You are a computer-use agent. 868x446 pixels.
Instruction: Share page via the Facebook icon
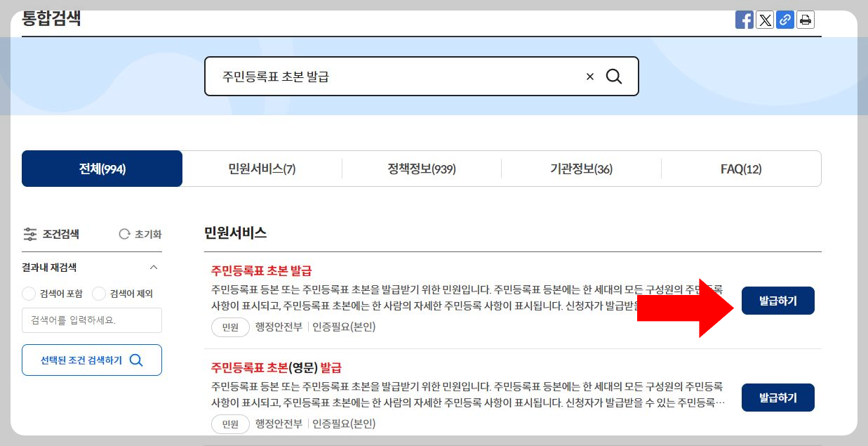[x=744, y=20]
